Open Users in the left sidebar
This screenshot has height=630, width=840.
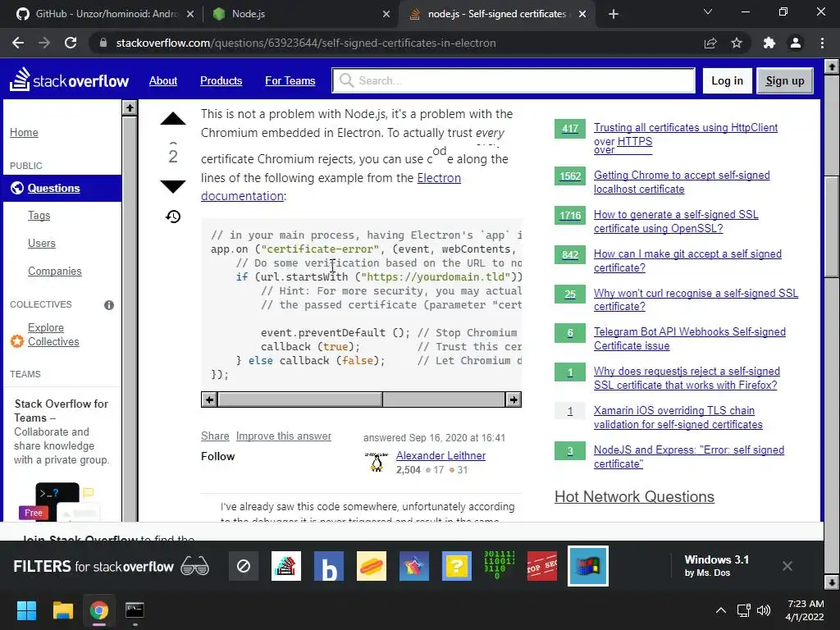[42, 243]
